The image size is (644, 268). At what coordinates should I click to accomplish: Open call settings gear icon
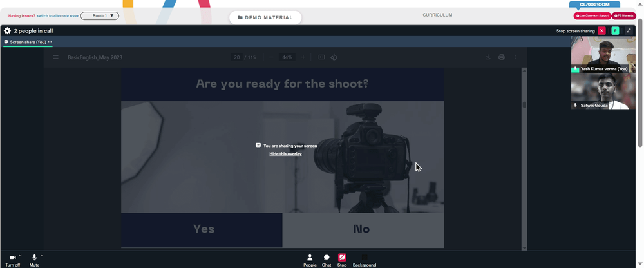7,31
